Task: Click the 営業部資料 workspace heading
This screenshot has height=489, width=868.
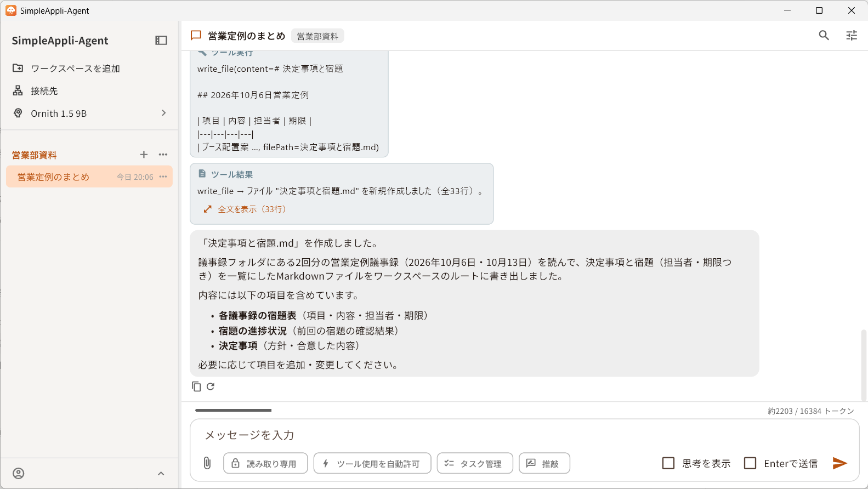Action: [x=35, y=155]
